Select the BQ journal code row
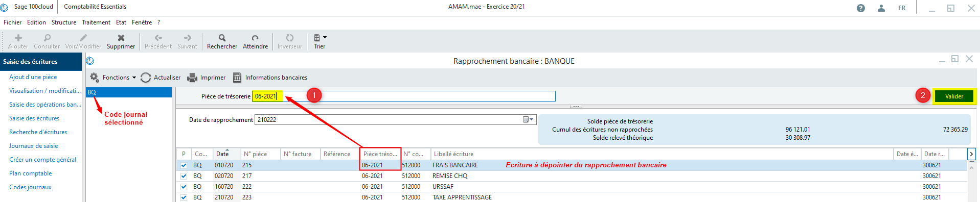980x202 pixels. tap(129, 92)
